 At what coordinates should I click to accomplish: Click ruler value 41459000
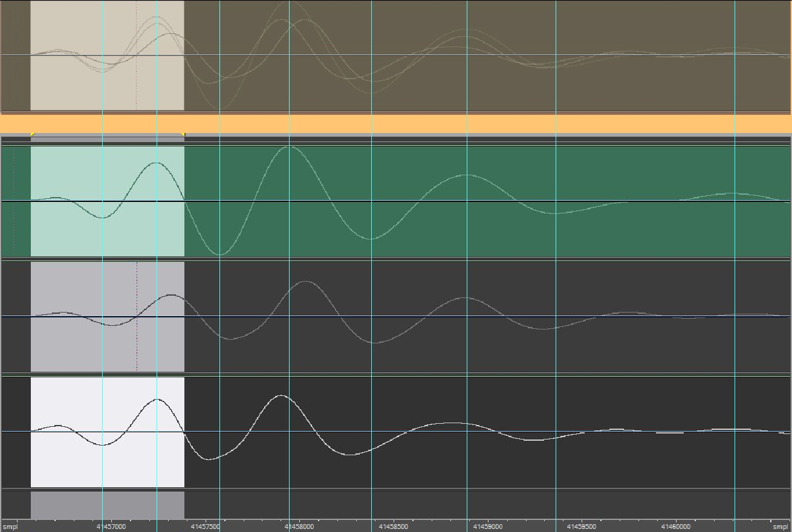[488, 527]
